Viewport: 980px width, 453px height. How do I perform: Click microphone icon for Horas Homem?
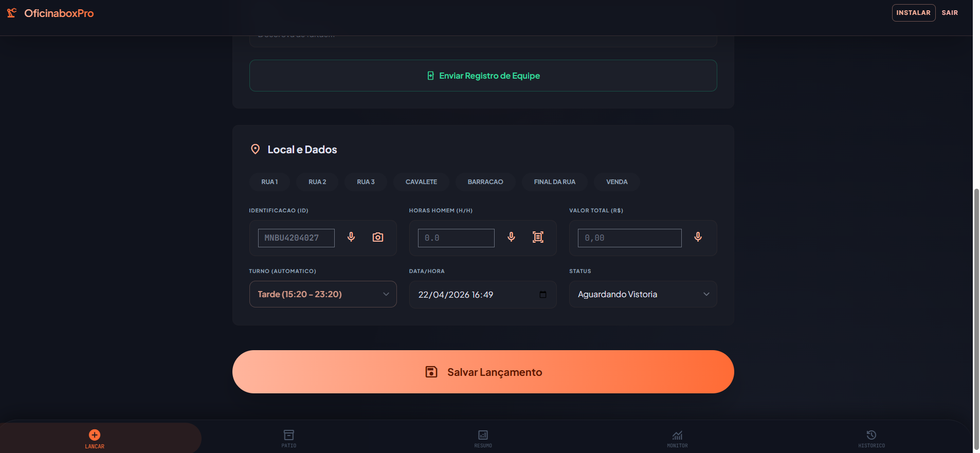click(511, 237)
